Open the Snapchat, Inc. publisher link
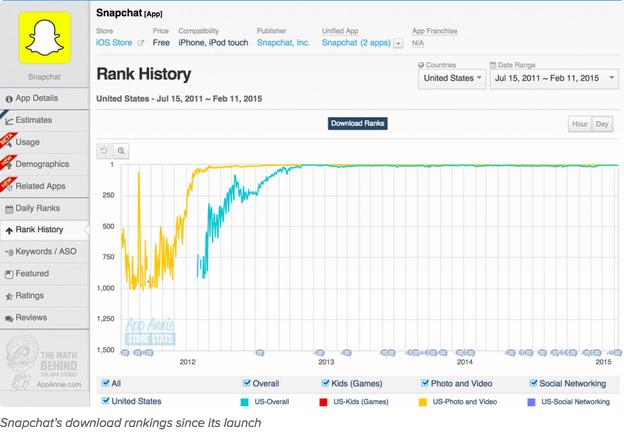This screenshot has width=624, height=434. [x=283, y=43]
